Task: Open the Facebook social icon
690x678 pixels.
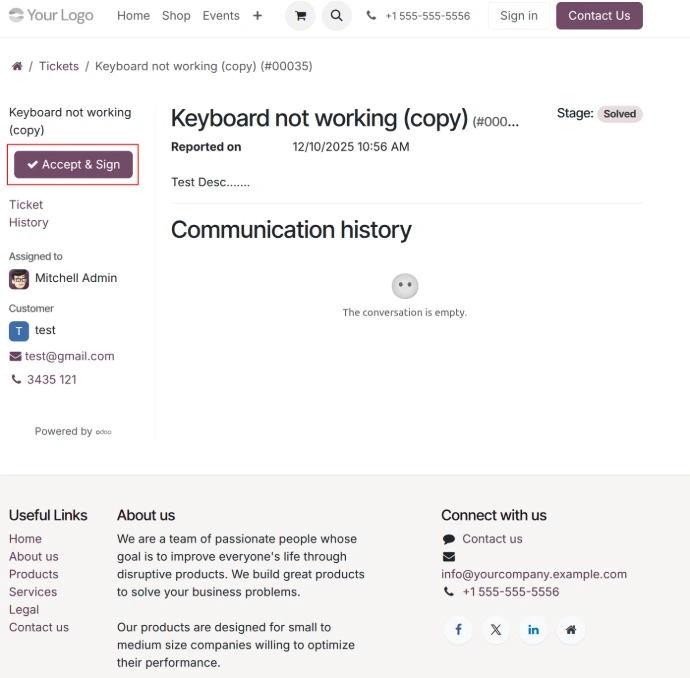Action: coord(459,629)
